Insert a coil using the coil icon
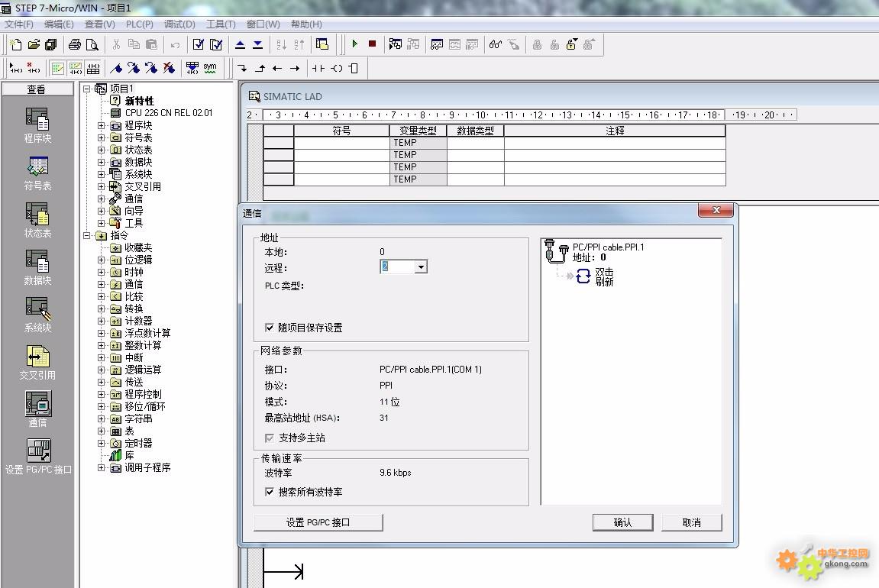This screenshot has height=588, width=879. [x=336, y=69]
